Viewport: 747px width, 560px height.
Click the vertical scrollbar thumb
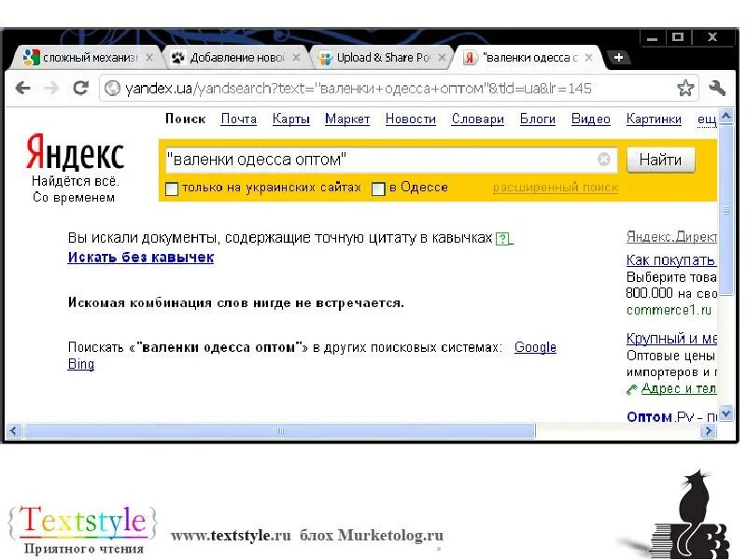(726, 209)
